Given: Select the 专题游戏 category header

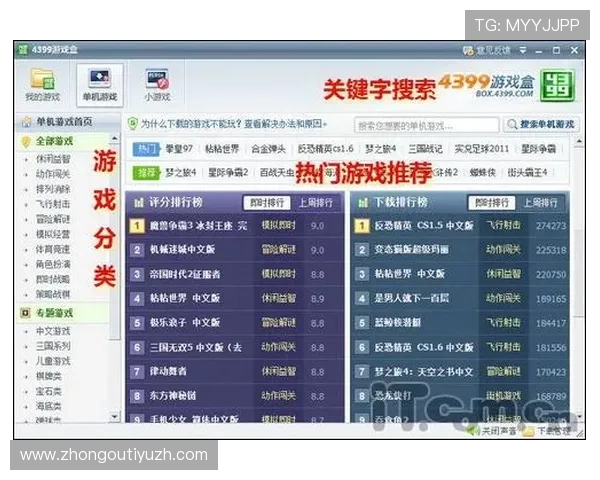Looking at the screenshot, I should tap(54, 313).
